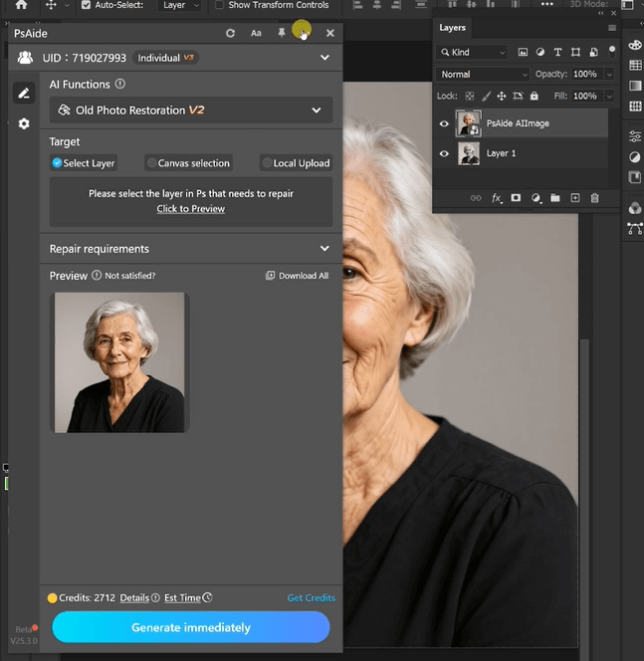Select Local Upload target option

(x=296, y=163)
